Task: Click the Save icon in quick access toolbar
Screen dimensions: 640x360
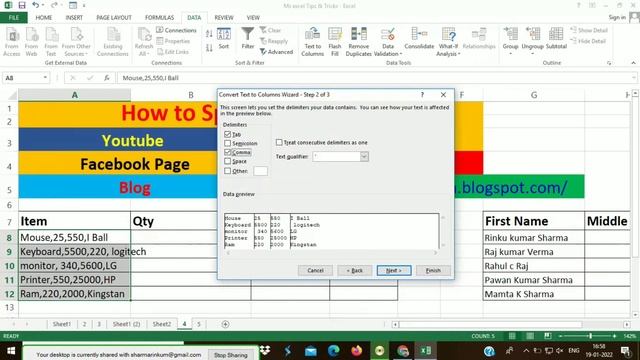Action: tap(22, 5)
